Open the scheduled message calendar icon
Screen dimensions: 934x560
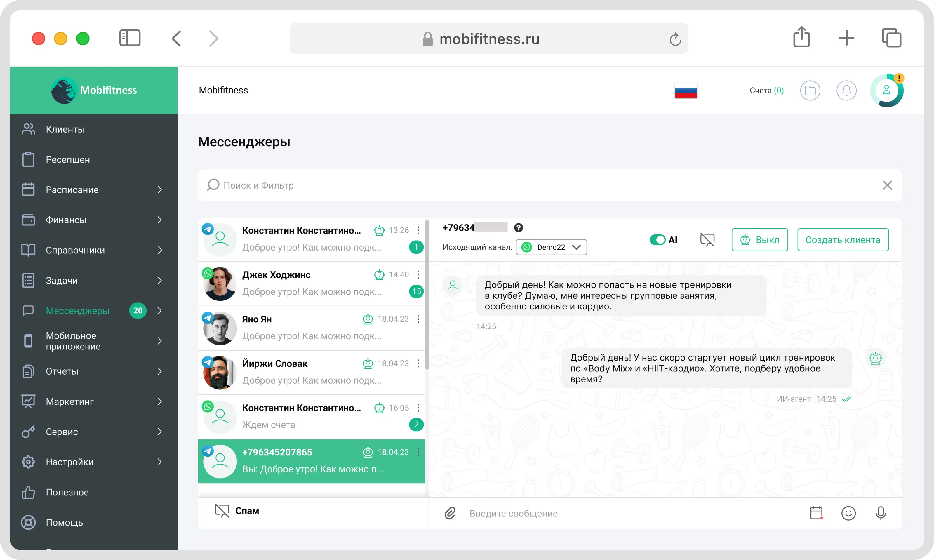click(816, 513)
